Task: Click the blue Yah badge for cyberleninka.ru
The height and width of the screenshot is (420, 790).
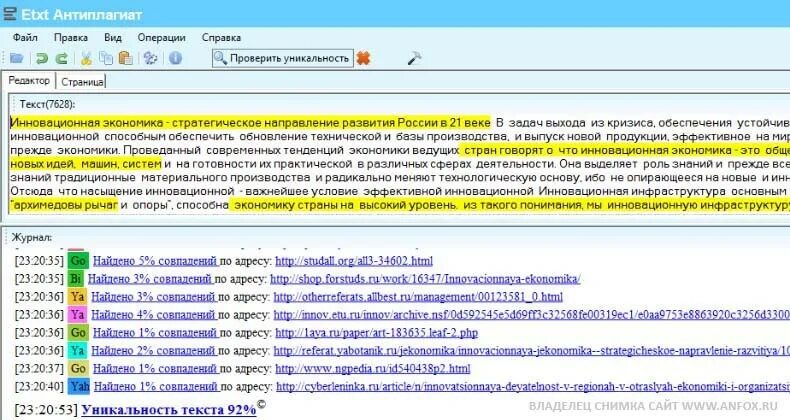Action: point(79,386)
